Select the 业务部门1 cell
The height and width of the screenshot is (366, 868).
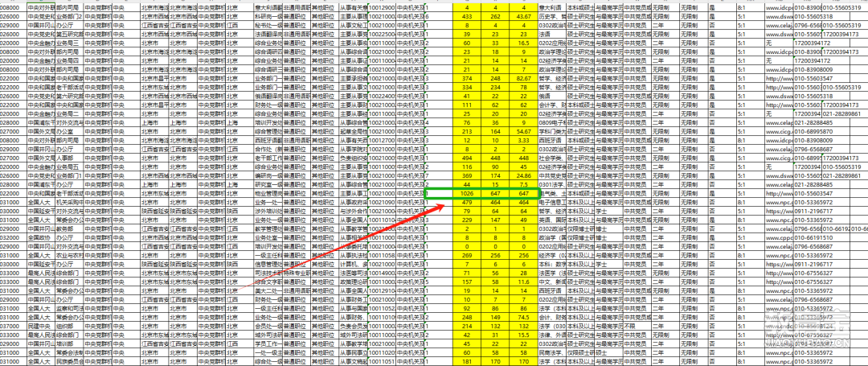point(70,175)
